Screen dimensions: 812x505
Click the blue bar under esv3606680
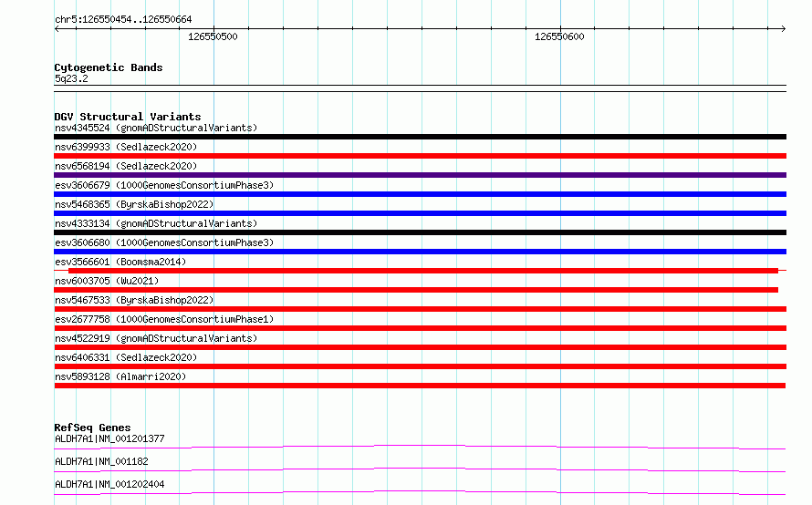coord(420,252)
